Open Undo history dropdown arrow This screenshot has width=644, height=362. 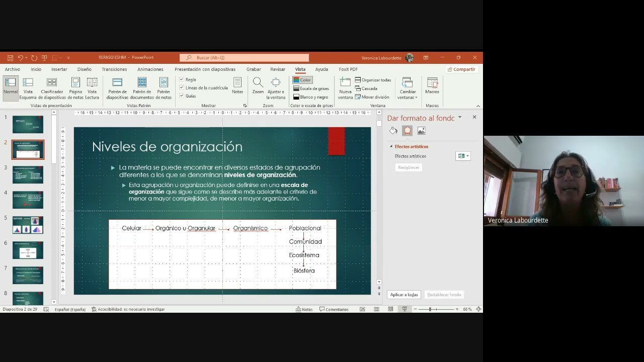[x=26, y=58]
